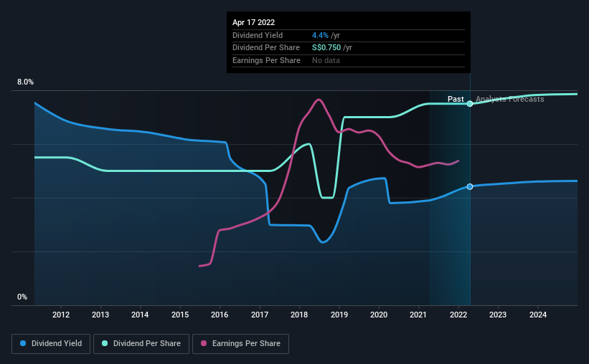This screenshot has width=589, height=364.
Task: Click the 8.0% y-axis label
Action: click(x=25, y=82)
